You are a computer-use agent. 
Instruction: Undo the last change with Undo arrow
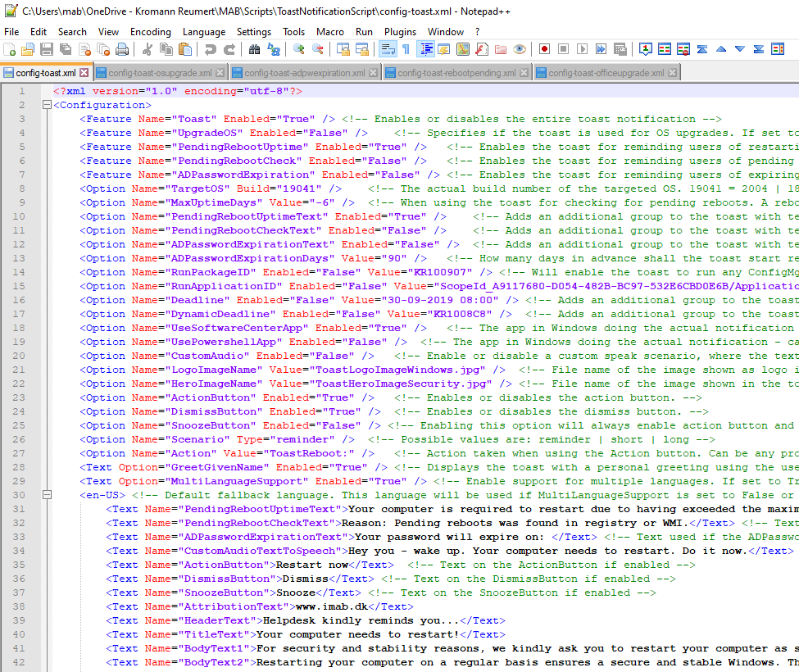coord(211,49)
